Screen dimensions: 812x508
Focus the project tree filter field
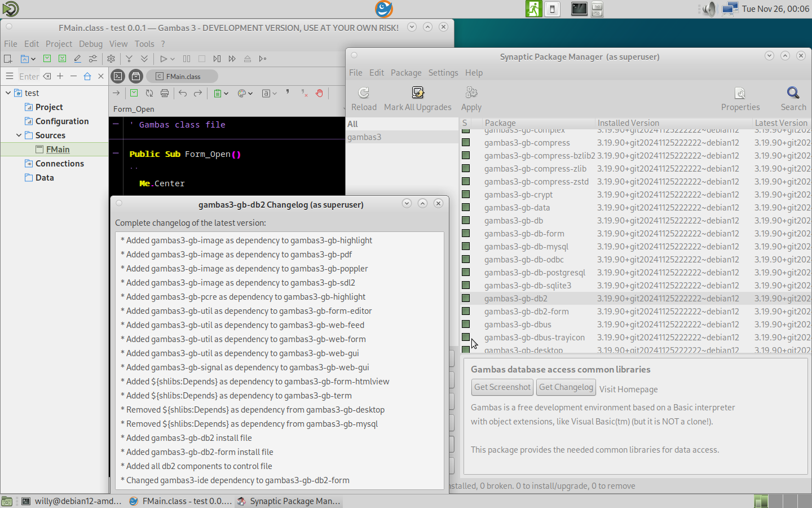29,76
